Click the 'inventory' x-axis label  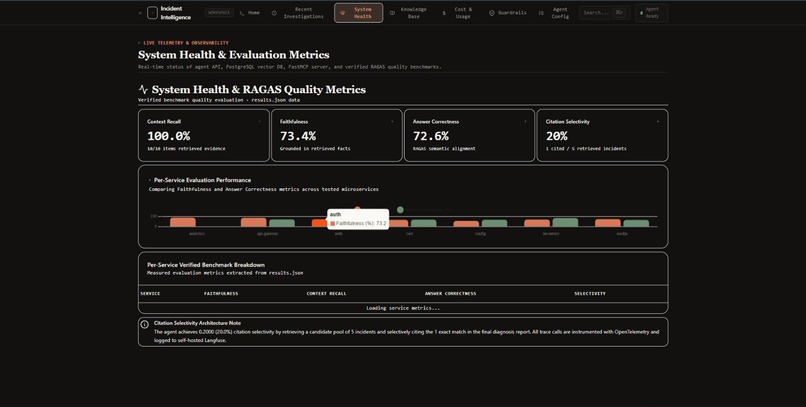[x=551, y=234]
